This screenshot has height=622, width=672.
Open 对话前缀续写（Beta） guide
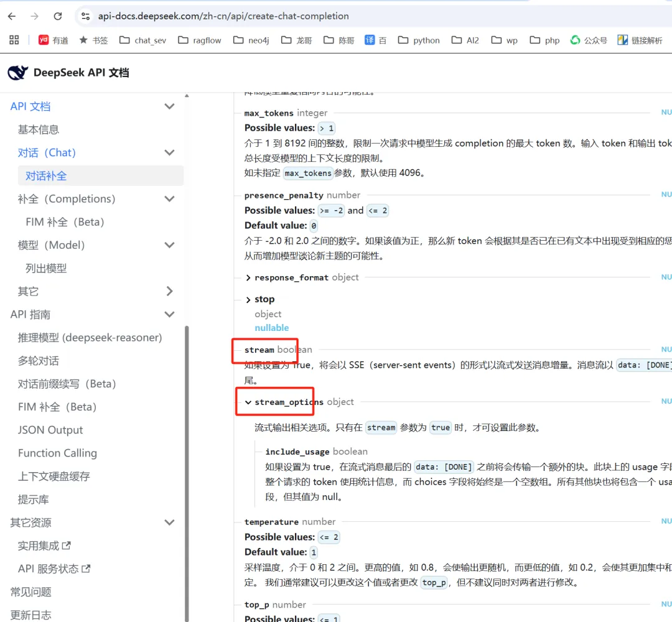pyautogui.click(x=67, y=384)
